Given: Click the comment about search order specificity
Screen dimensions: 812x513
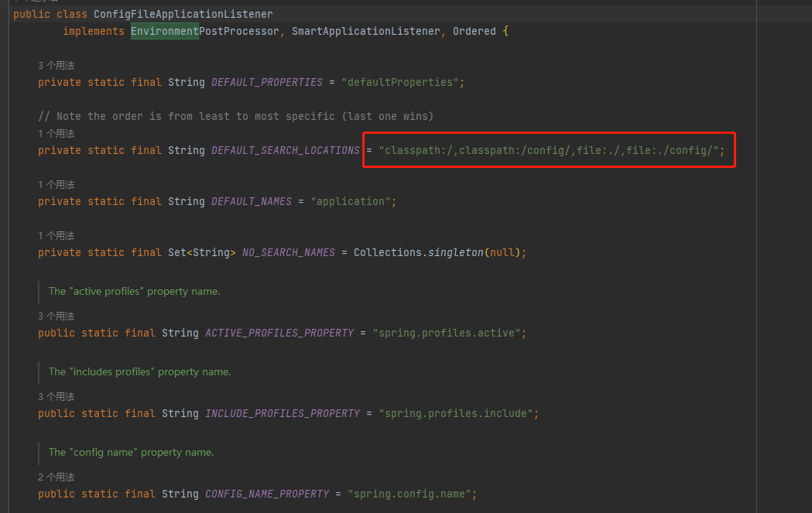Looking at the screenshot, I should pos(235,116).
